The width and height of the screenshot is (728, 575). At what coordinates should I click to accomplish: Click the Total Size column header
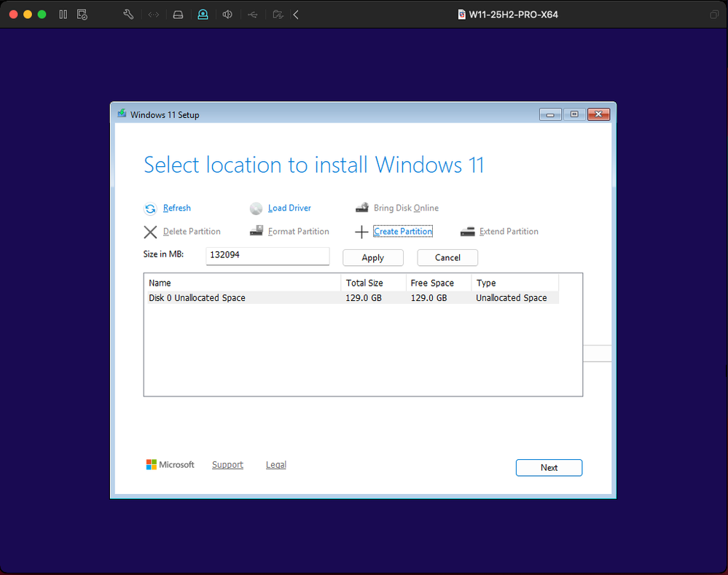[x=373, y=283]
